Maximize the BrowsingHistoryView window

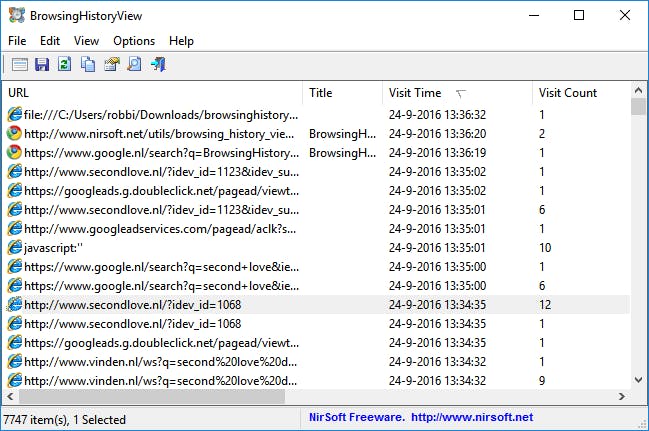[579, 15]
